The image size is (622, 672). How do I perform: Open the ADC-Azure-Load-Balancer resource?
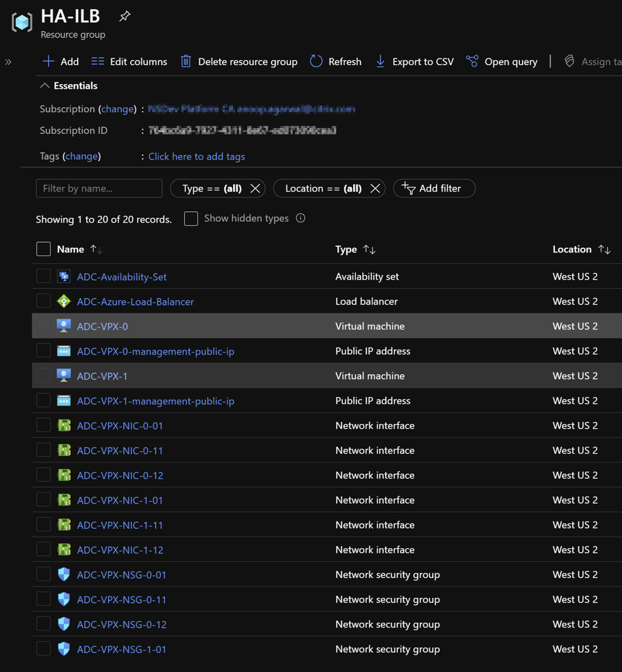[x=135, y=302]
